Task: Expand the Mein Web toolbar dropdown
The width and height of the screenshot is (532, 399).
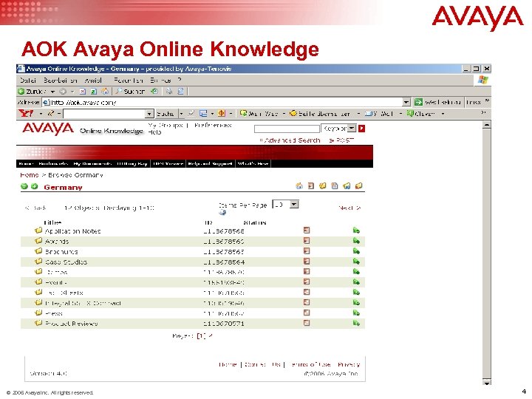Action: 284,114
